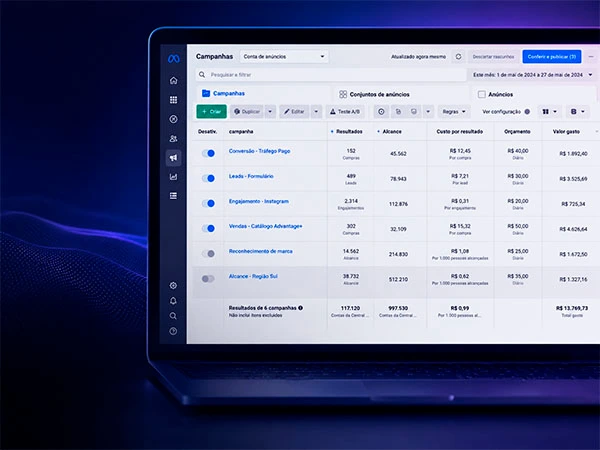600x450 pixels.
Task: Toggle the Reconhecimento de marca campaign switch
Action: pyautogui.click(x=208, y=254)
